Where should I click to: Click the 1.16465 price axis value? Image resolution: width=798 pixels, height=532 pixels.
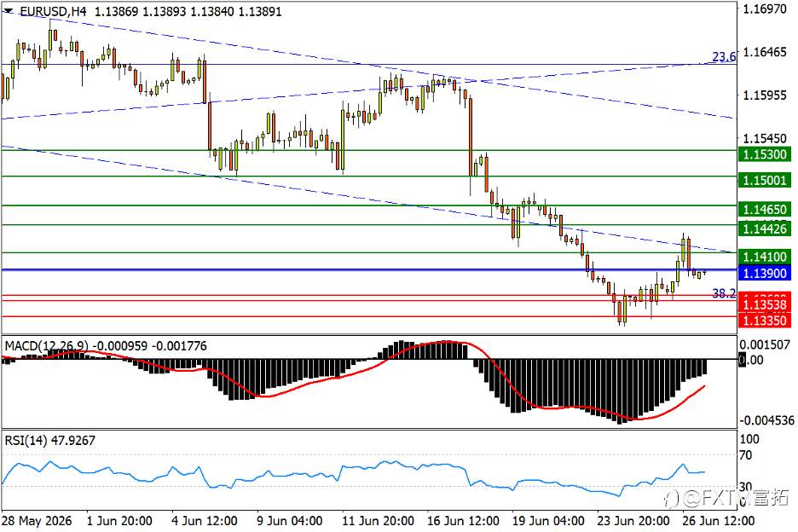point(765,52)
